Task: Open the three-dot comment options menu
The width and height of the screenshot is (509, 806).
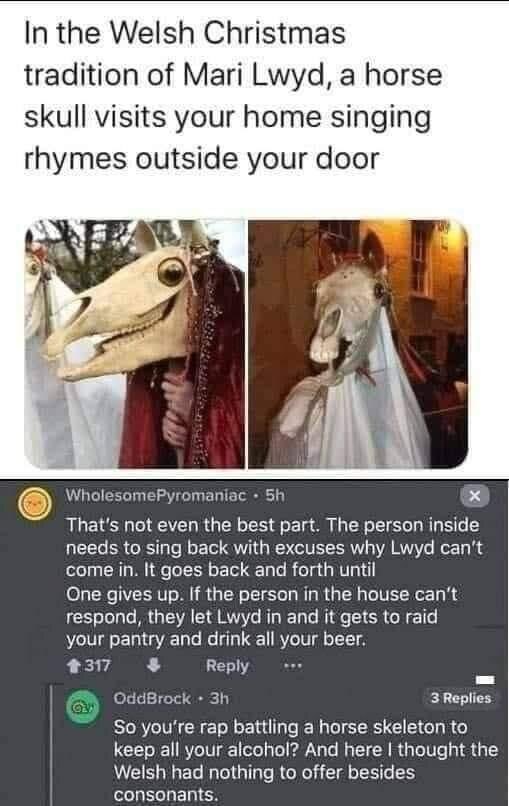Action: [x=293, y=666]
